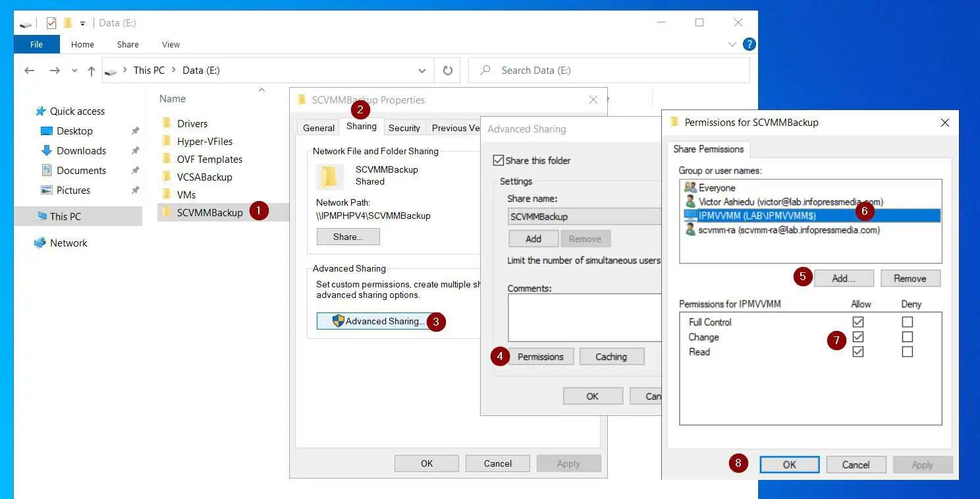Image resolution: width=980 pixels, height=499 pixels.
Task: Click the Refresh button next to address bar
Action: click(448, 71)
